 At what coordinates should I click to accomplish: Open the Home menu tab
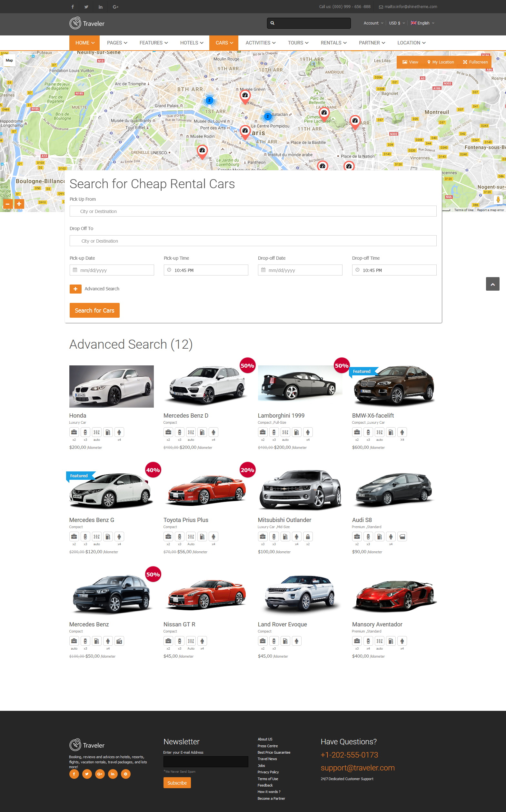(x=85, y=43)
